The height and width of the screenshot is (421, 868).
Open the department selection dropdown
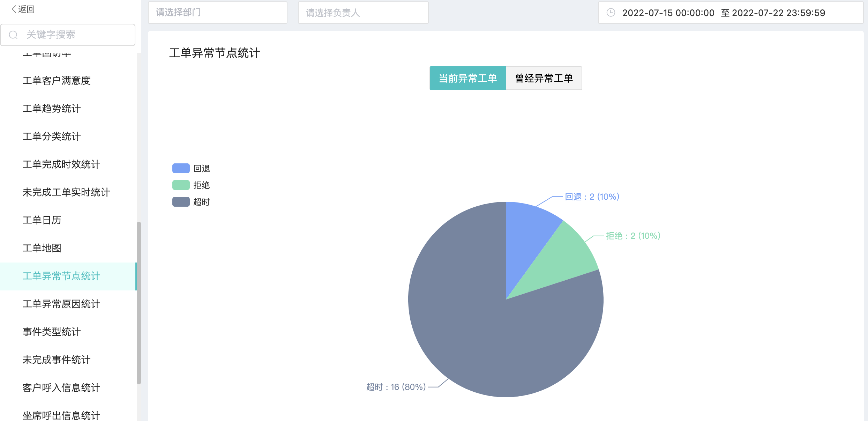218,13
